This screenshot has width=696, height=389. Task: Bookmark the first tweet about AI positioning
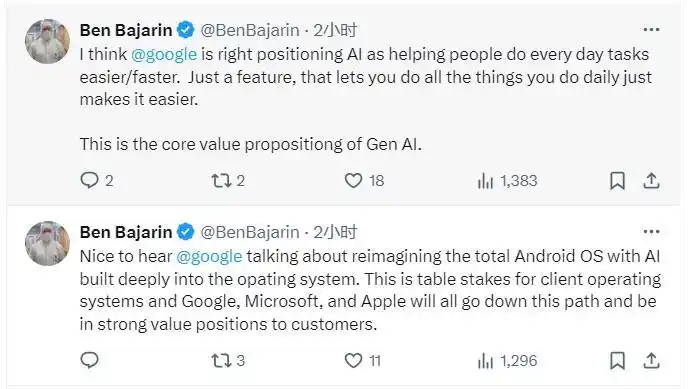pyautogui.click(x=617, y=181)
